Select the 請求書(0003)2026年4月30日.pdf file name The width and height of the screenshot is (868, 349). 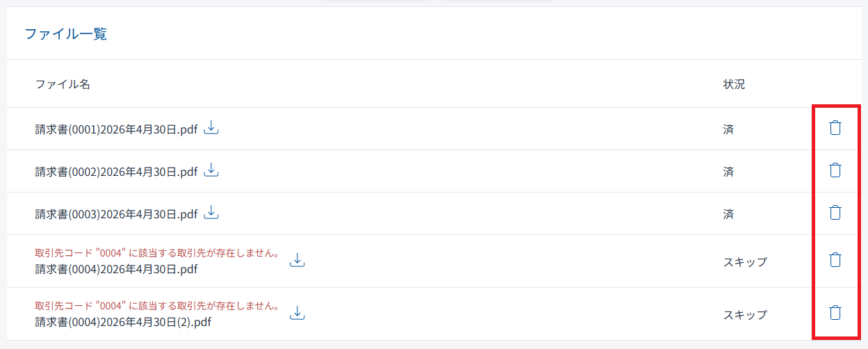pos(116,214)
